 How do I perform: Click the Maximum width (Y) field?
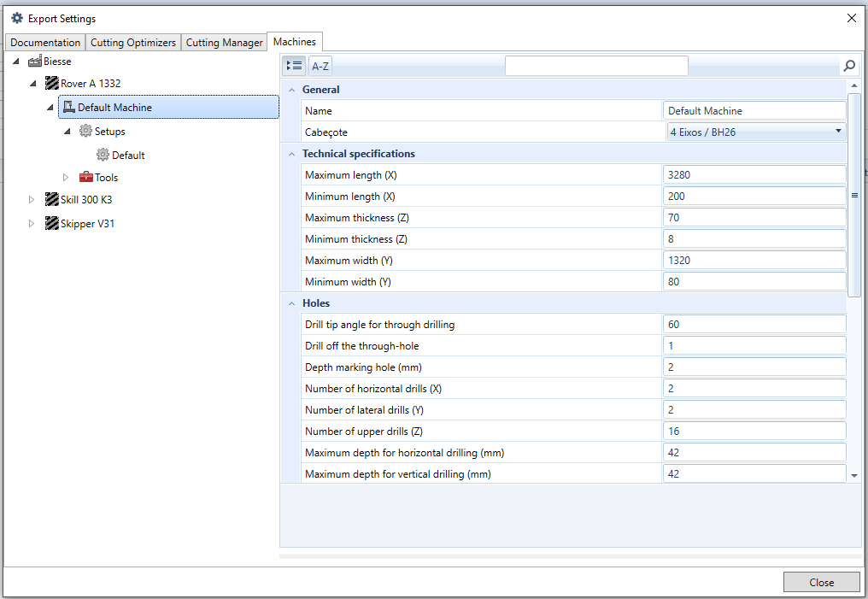coord(754,261)
